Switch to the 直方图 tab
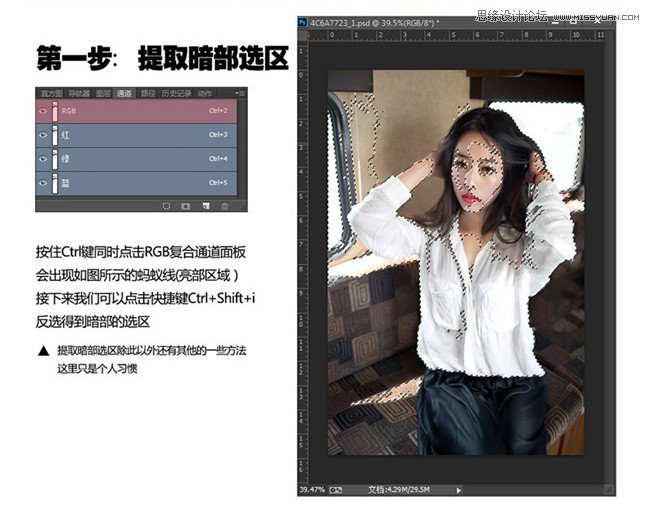This screenshot has width=650, height=513. (x=51, y=93)
